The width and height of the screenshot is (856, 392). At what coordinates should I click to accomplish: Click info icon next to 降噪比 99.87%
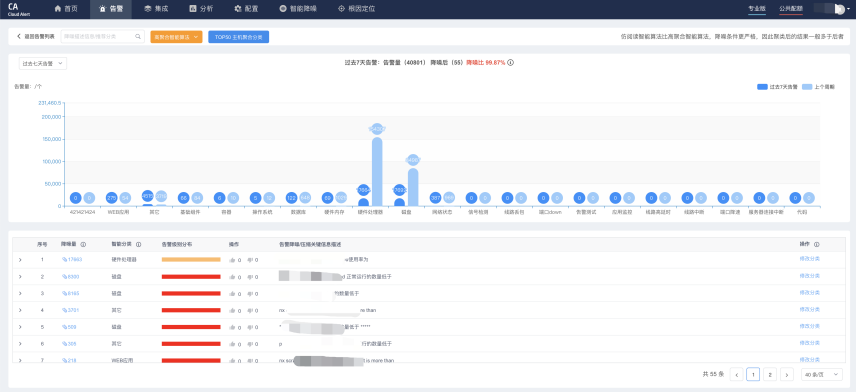pos(510,62)
